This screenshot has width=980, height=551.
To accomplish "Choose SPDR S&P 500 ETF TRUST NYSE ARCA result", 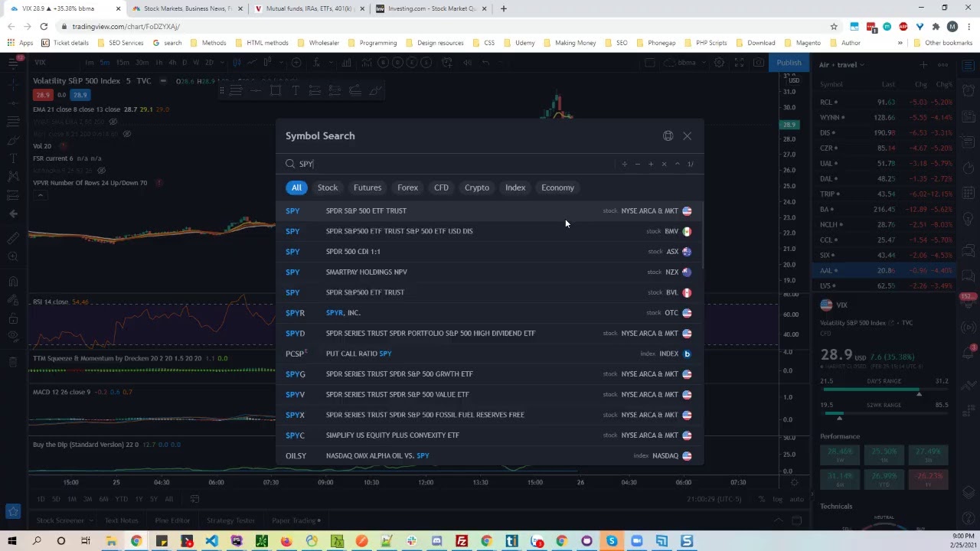I will pyautogui.click(x=488, y=210).
